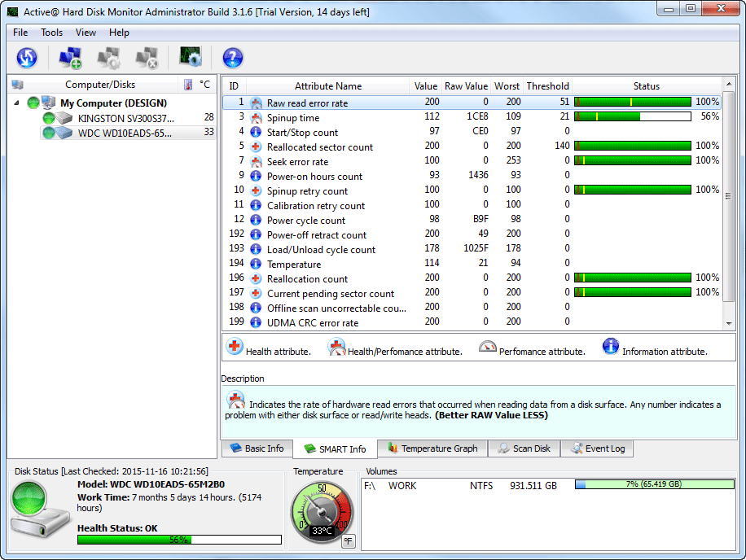Click the thermometer icon in disk header
The height and width of the screenshot is (560, 746).
click(188, 85)
